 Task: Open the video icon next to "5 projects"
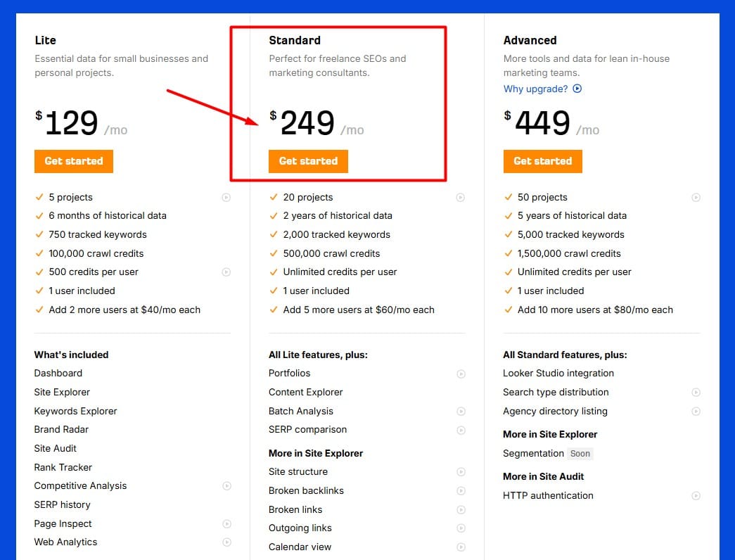click(x=226, y=197)
